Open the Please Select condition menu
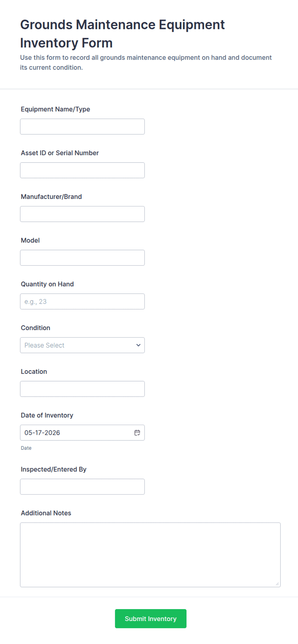Screen dimensions: 298x644 coord(82,345)
